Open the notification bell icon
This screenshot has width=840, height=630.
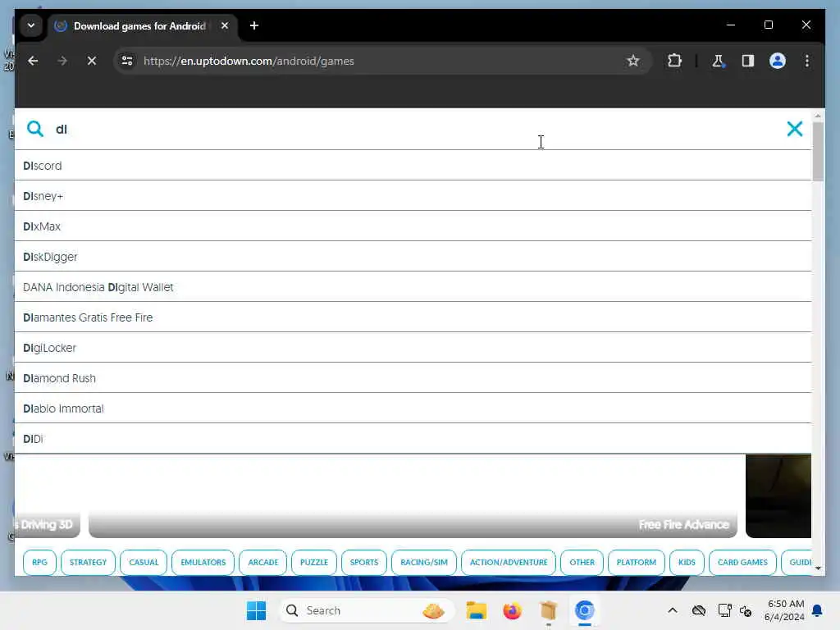coord(817,610)
